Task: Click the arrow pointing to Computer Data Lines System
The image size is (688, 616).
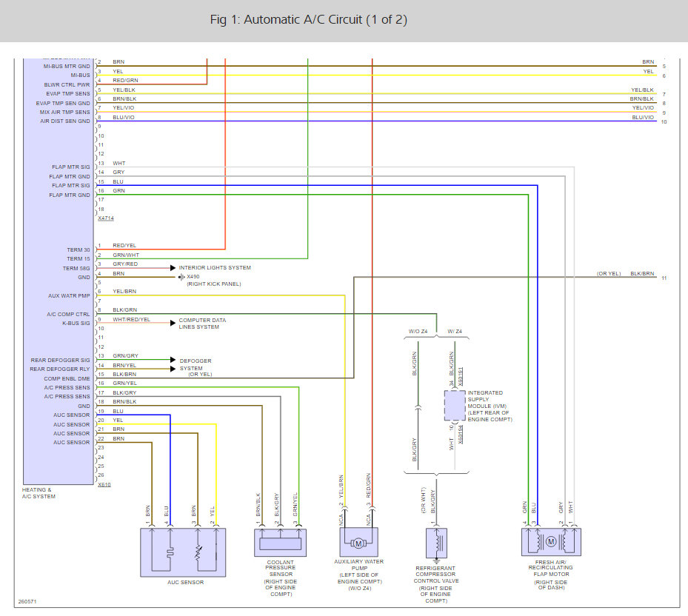Action: pyautogui.click(x=173, y=323)
